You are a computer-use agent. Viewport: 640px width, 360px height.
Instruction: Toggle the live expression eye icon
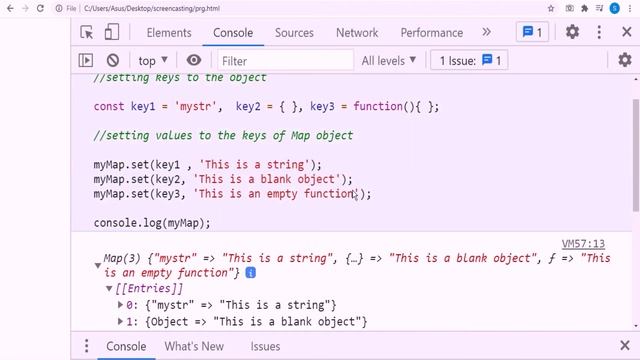click(194, 60)
